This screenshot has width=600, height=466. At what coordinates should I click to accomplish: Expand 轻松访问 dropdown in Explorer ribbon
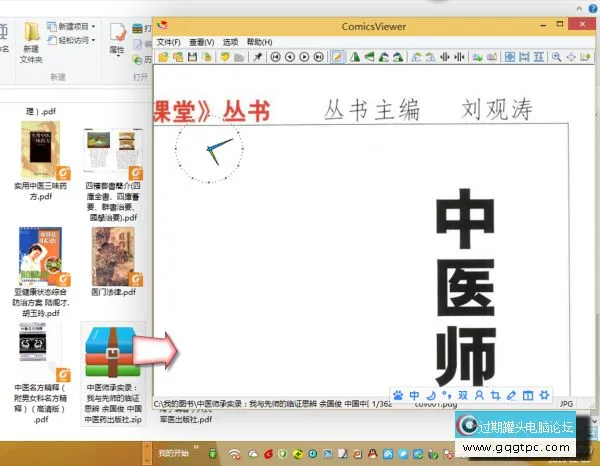(x=93, y=40)
